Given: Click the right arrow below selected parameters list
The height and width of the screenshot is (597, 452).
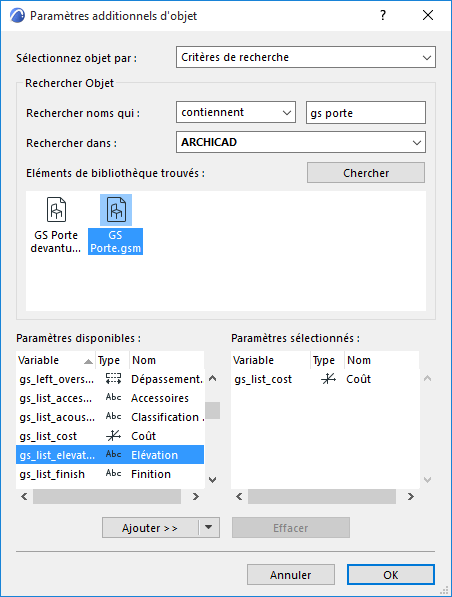Looking at the screenshot, I should [x=410, y=496].
